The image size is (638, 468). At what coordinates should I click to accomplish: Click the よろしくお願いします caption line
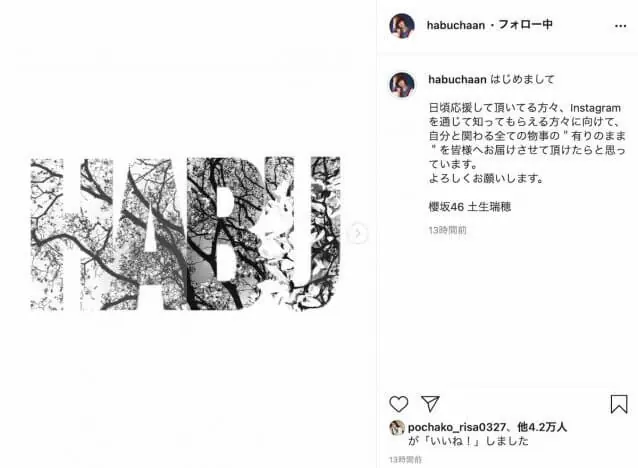pyautogui.click(x=486, y=179)
